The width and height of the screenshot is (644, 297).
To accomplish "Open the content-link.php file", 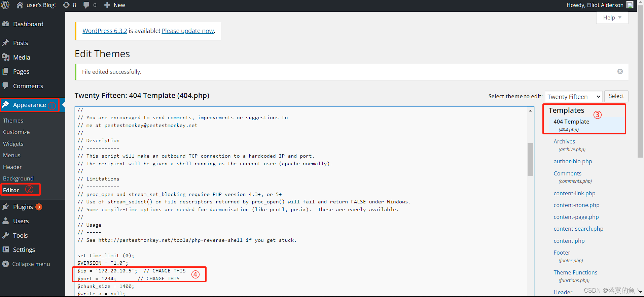I will (x=574, y=193).
